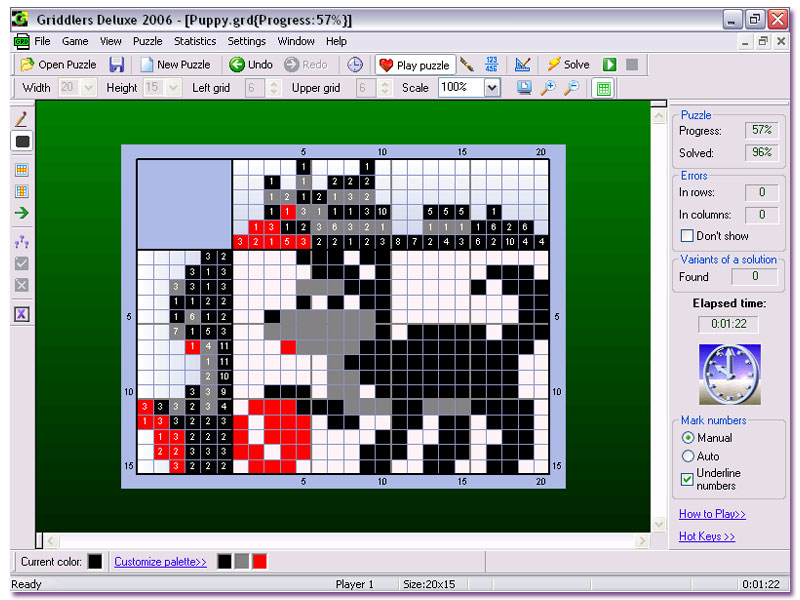Open the View menu

(x=111, y=41)
